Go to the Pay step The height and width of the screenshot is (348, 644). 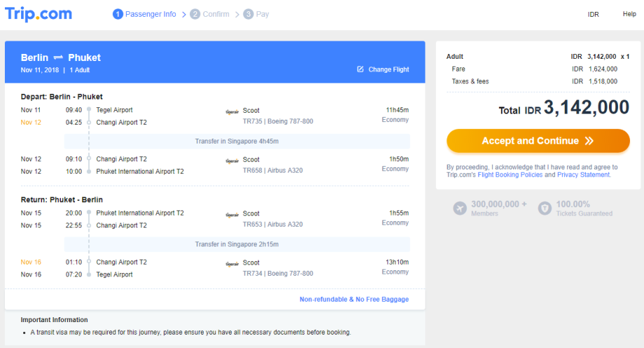256,14
